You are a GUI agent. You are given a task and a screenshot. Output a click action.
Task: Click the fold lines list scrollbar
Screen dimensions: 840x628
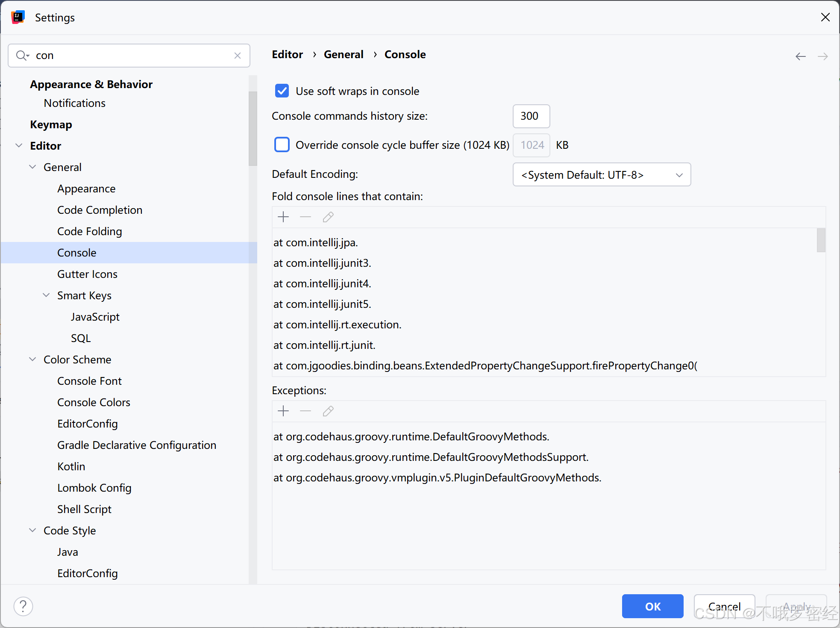tap(821, 241)
